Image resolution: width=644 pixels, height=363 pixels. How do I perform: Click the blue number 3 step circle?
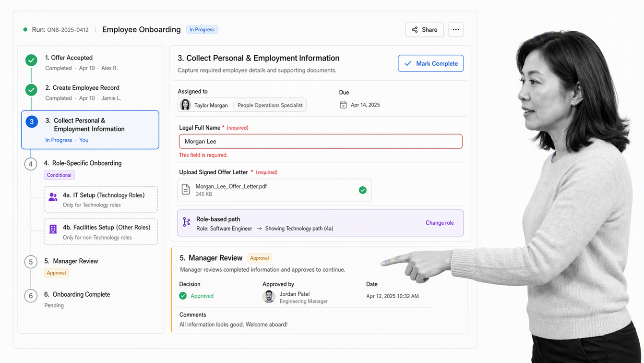[x=32, y=121]
